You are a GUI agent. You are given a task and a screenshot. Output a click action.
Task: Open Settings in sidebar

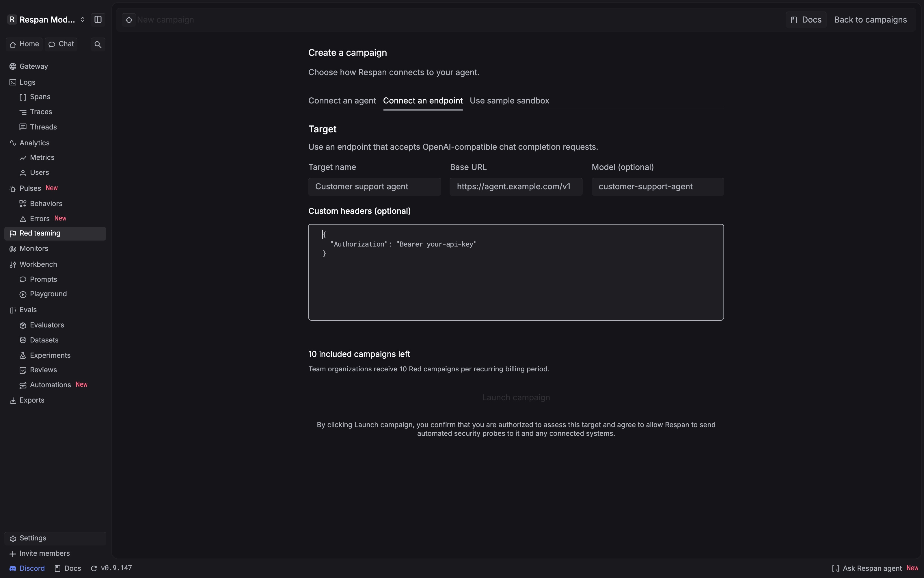point(55,538)
